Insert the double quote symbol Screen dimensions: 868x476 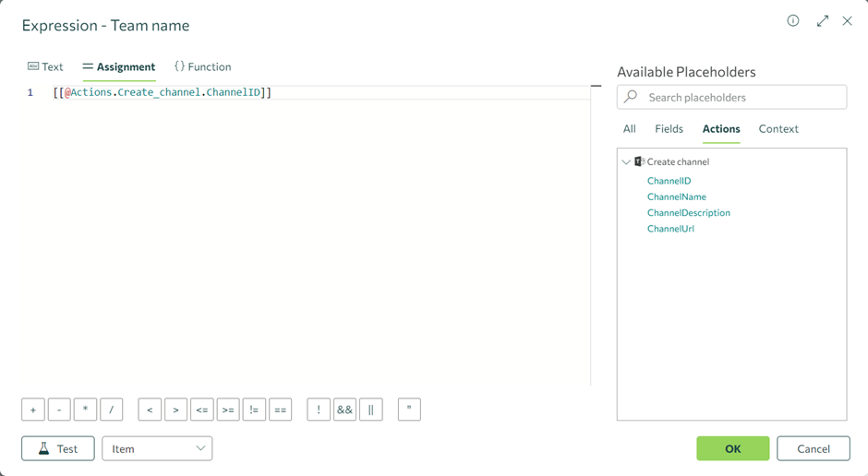click(x=409, y=410)
